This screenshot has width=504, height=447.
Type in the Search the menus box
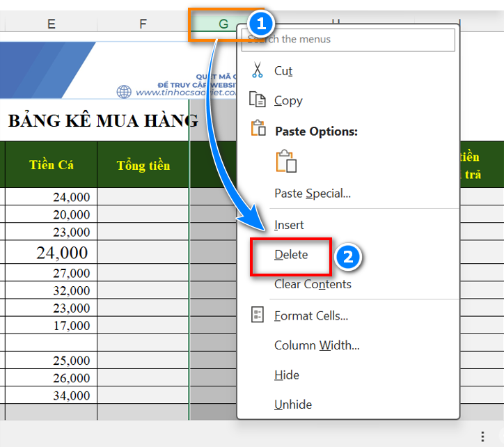pyautogui.click(x=348, y=40)
